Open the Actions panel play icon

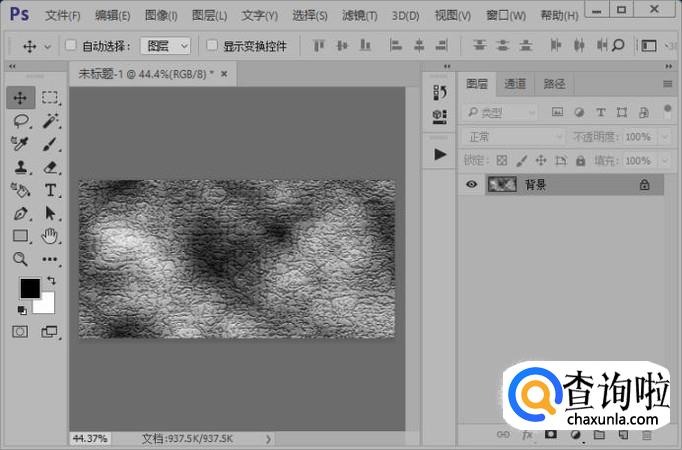pos(440,154)
